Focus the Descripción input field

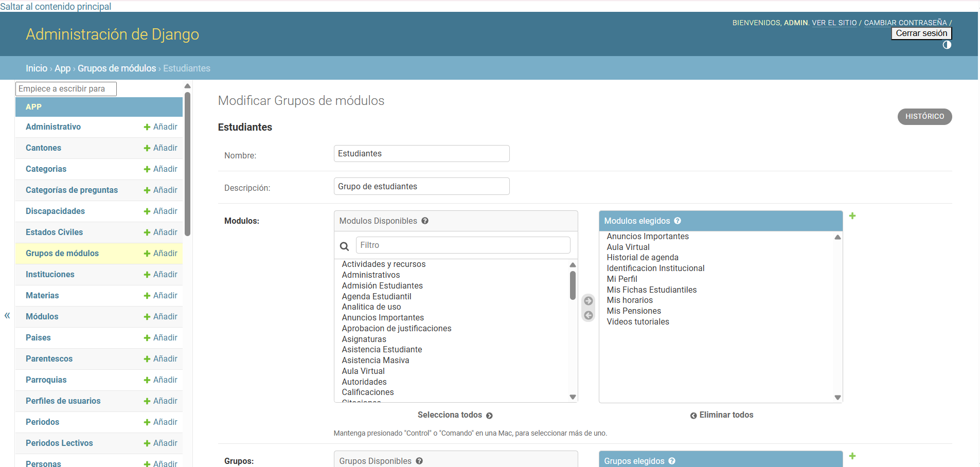pos(421,186)
